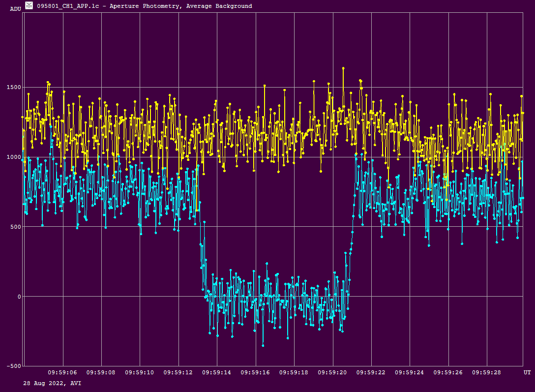Click the "09:59:20" time axis label

tap(332, 372)
